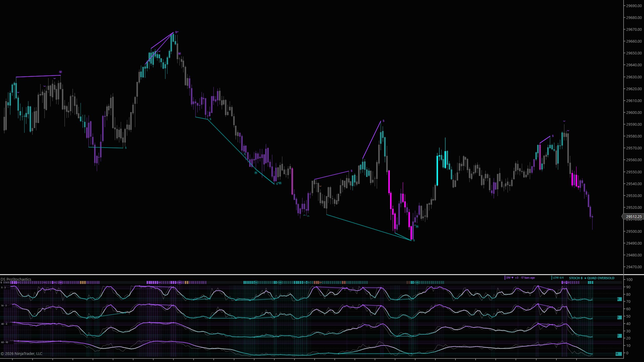The width and height of the screenshot is (644, 362).
Task: Click the teal S marker near 29570 bottom-left low
Action: [x=126, y=148]
